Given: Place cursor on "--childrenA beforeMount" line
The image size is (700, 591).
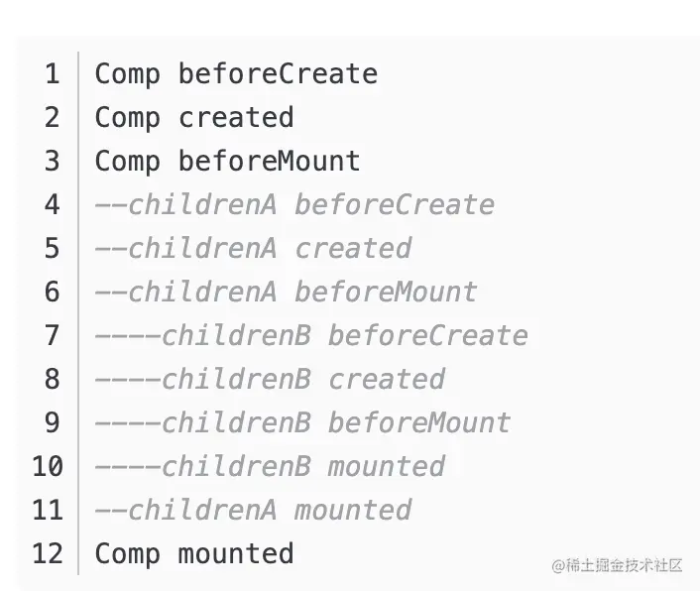Looking at the screenshot, I should coord(286,293).
